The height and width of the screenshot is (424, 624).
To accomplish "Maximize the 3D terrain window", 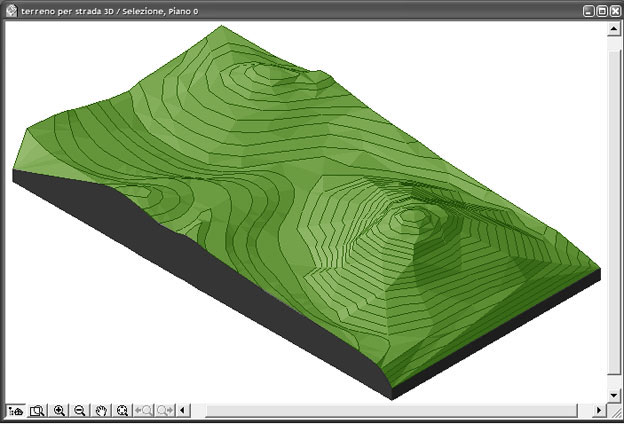I will click(601, 9).
